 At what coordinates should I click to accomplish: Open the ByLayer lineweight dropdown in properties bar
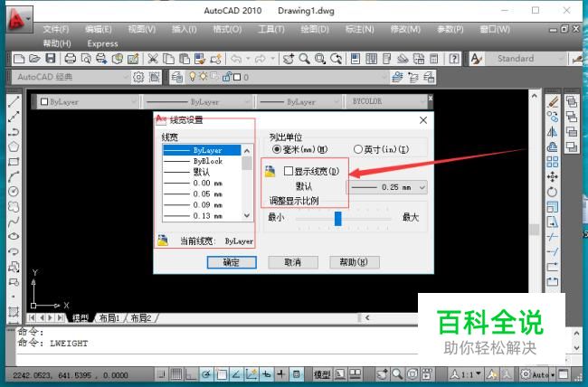click(x=299, y=101)
